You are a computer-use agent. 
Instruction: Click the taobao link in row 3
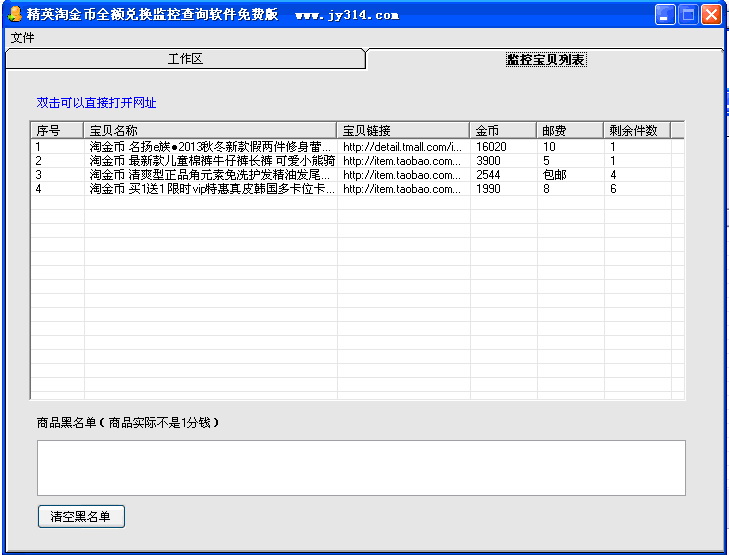pyautogui.click(x=402, y=175)
